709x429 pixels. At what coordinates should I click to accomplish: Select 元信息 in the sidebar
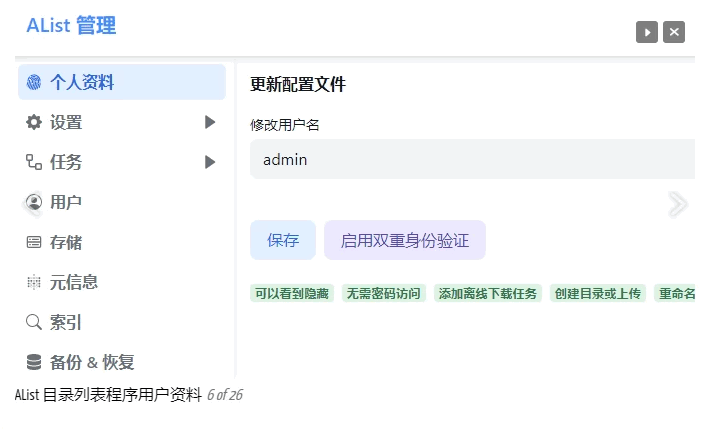tap(122, 282)
